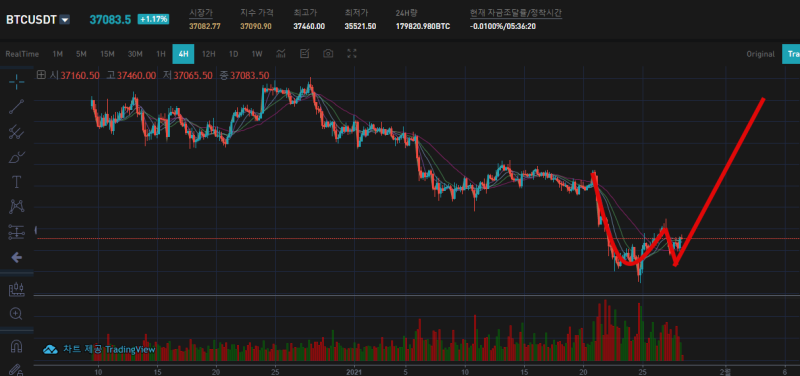Click the Original chart button

click(761, 54)
